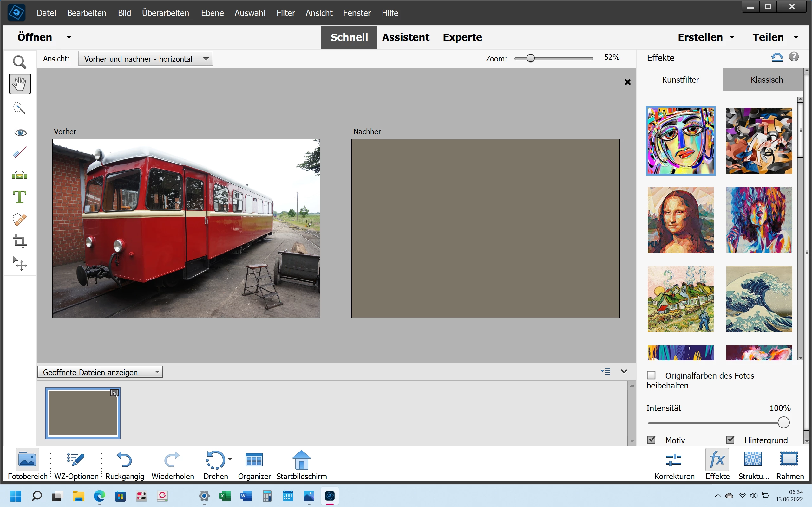Select the Move tool
The image size is (812, 507).
click(x=19, y=264)
